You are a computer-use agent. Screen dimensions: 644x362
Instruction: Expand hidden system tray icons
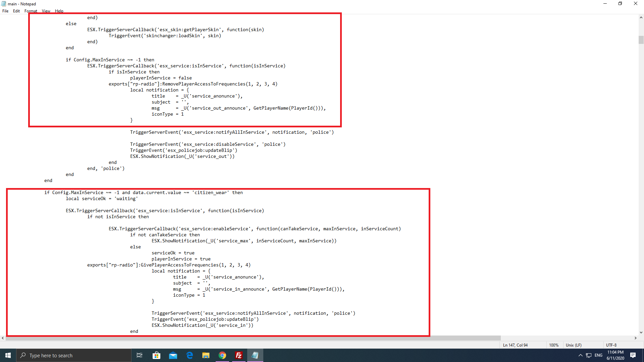(581, 355)
